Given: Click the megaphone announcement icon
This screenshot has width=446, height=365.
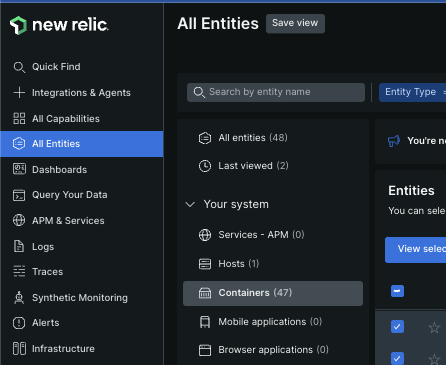Looking at the screenshot, I should (394, 141).
